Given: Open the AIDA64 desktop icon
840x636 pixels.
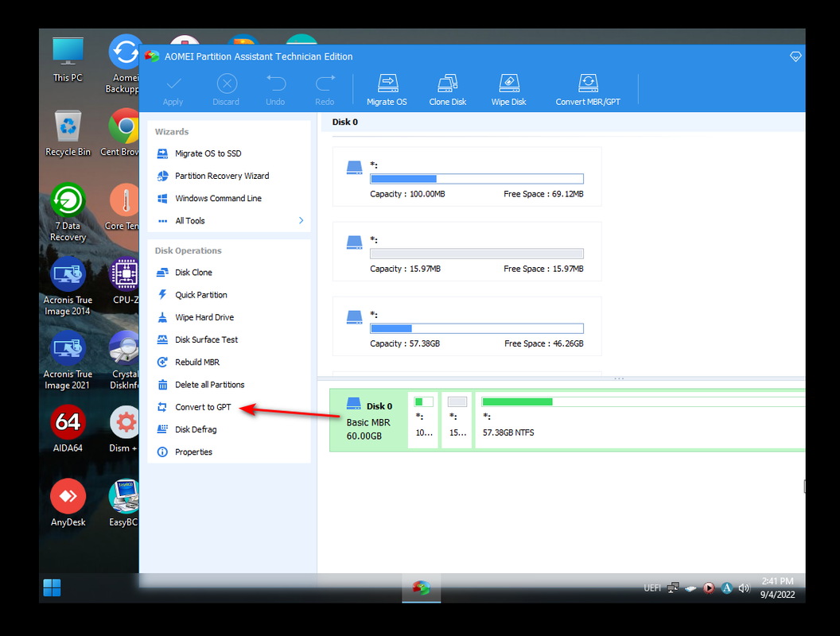Looking at the screenshot, I should [x=68, y=429].
